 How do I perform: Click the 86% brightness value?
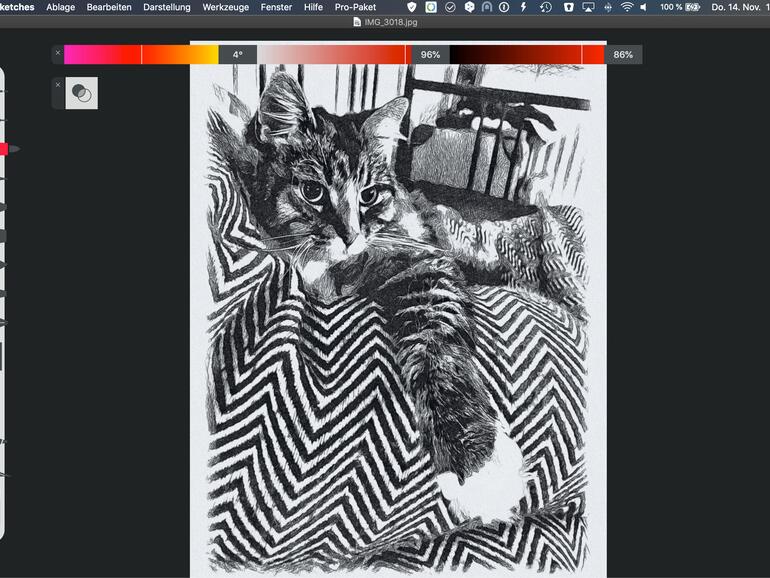pos(623,55)
